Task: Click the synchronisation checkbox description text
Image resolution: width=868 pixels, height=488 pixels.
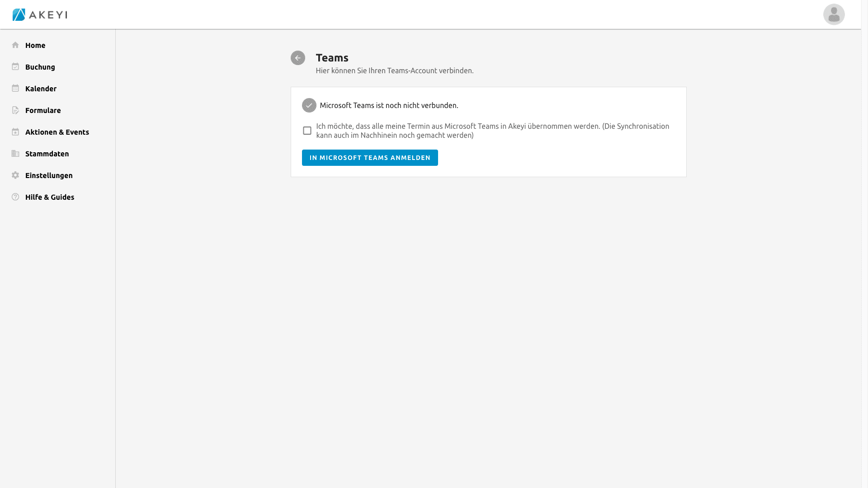Action: (x=492, y=131)
